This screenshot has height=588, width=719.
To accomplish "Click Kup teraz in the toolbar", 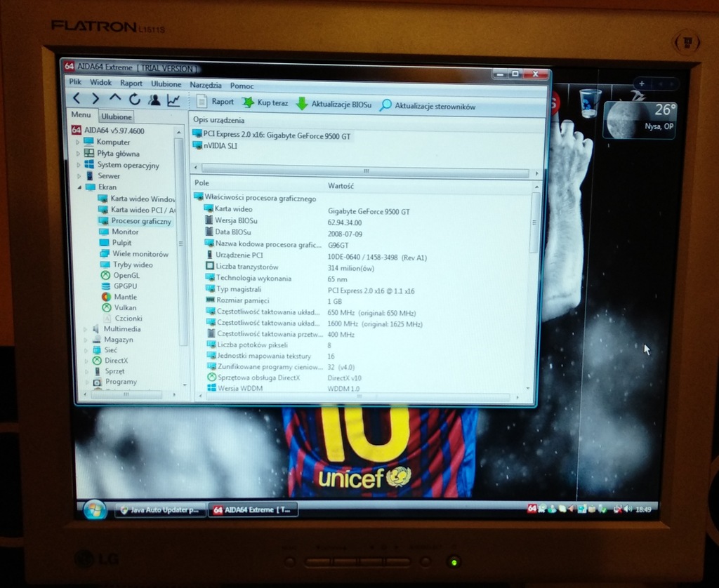I will pos(265,102).
